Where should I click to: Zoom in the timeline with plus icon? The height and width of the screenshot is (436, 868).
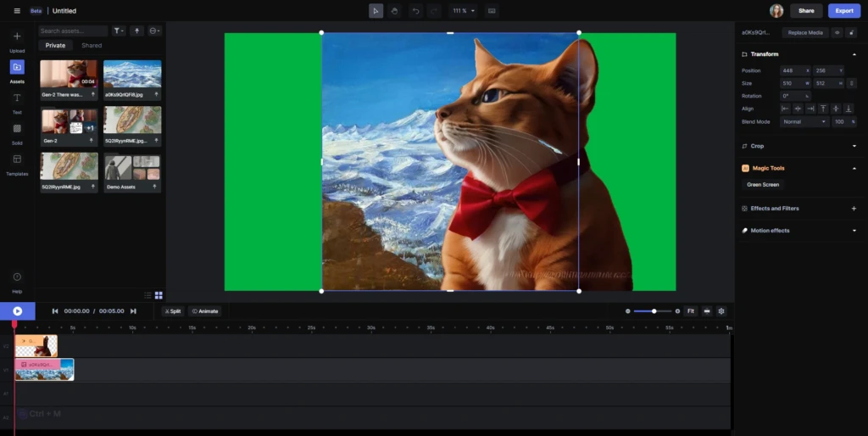click(x=677, y=311)
